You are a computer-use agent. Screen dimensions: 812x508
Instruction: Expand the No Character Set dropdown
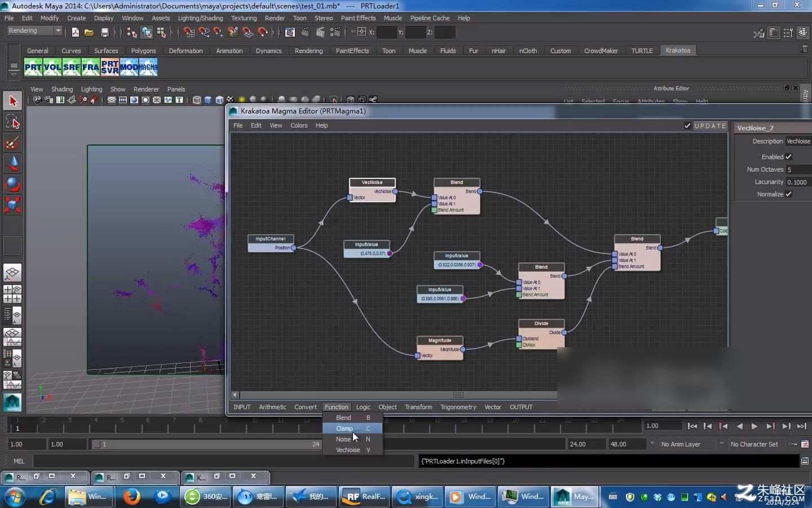pos(722,444)
